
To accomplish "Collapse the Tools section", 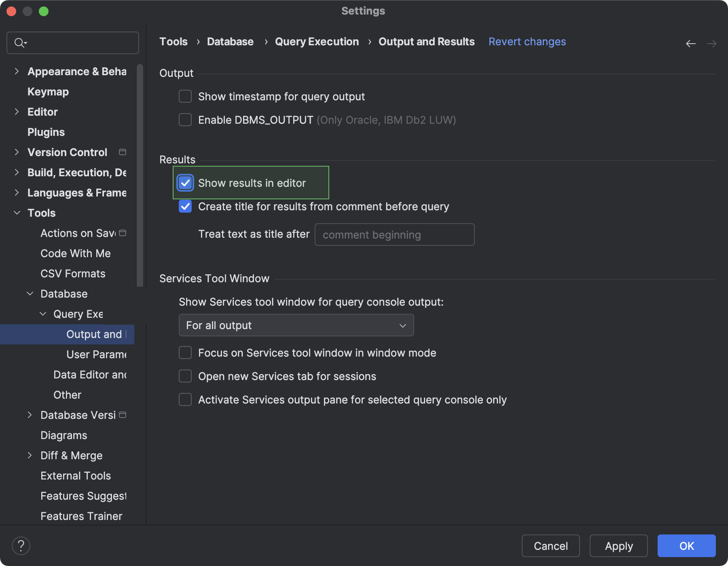I will (17, 213).
